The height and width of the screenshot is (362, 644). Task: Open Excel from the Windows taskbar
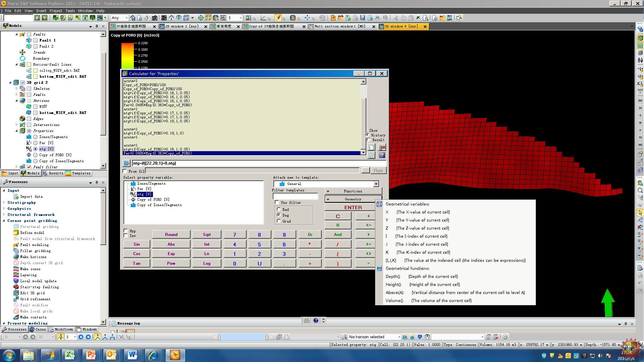pos(70,355)
